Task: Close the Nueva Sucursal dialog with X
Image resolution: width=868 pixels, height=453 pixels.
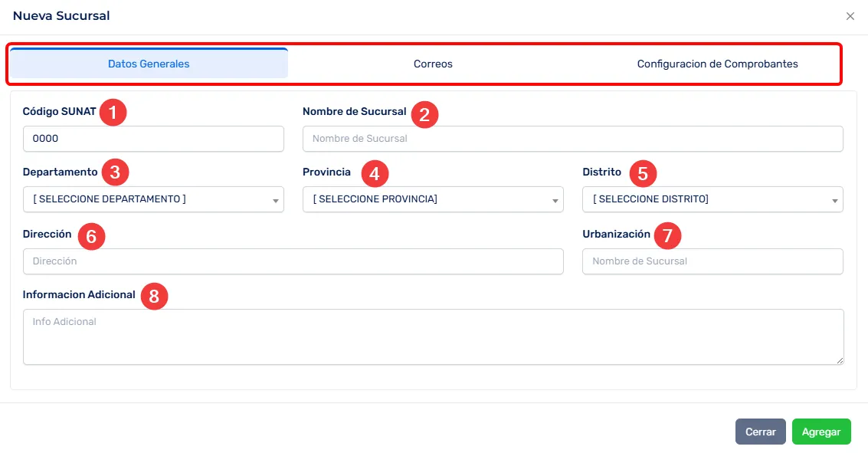Action: pyautogui.click(x=850, y=16)
